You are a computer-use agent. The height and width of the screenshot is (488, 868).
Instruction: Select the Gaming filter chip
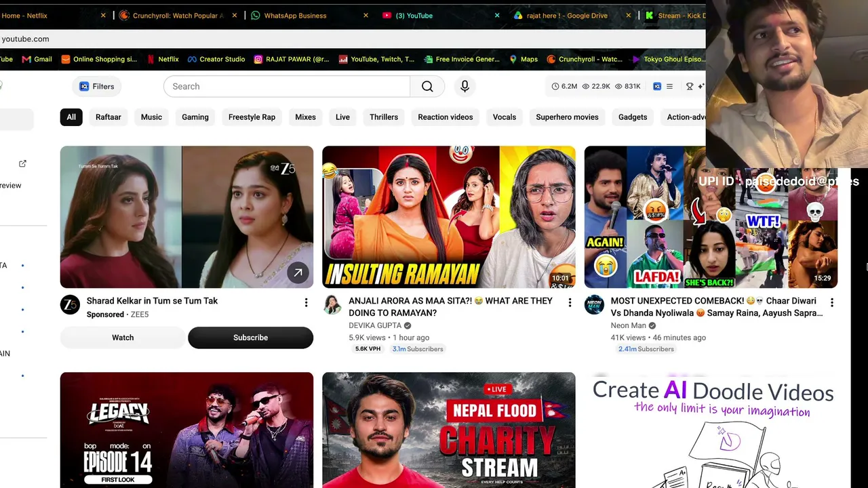(x=195, y=117)
